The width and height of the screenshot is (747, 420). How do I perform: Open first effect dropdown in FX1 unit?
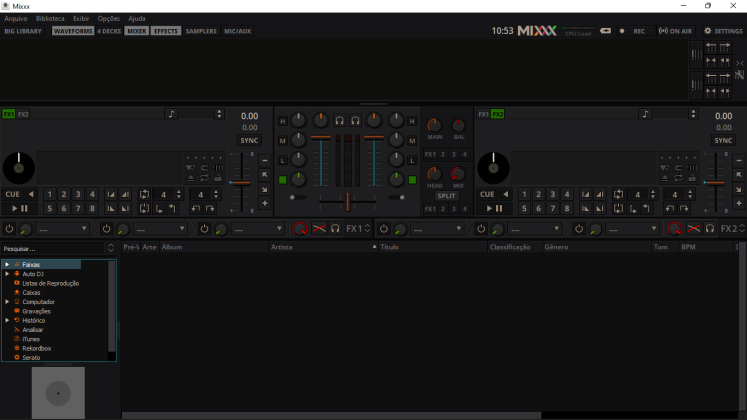click(x=62, y=229)
